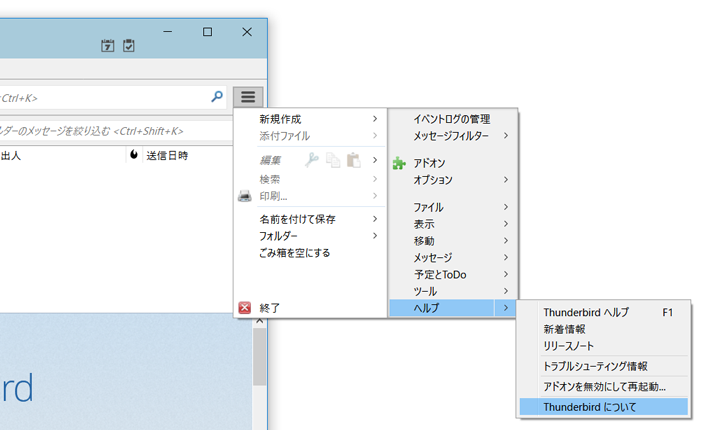Open the 新規作成 submenu

click(311, 119)
